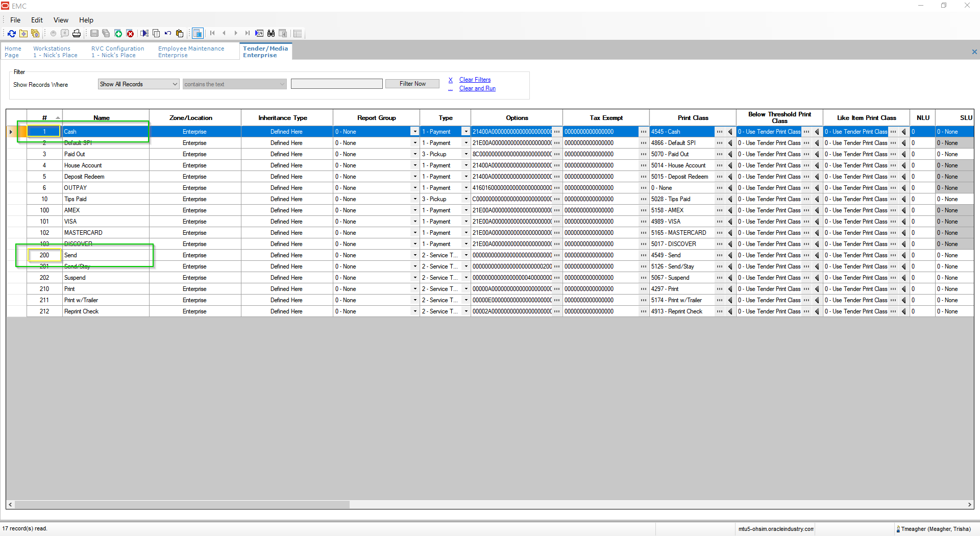
Task: Click the red Delete Record icon
Action: (x=131, y=33)
